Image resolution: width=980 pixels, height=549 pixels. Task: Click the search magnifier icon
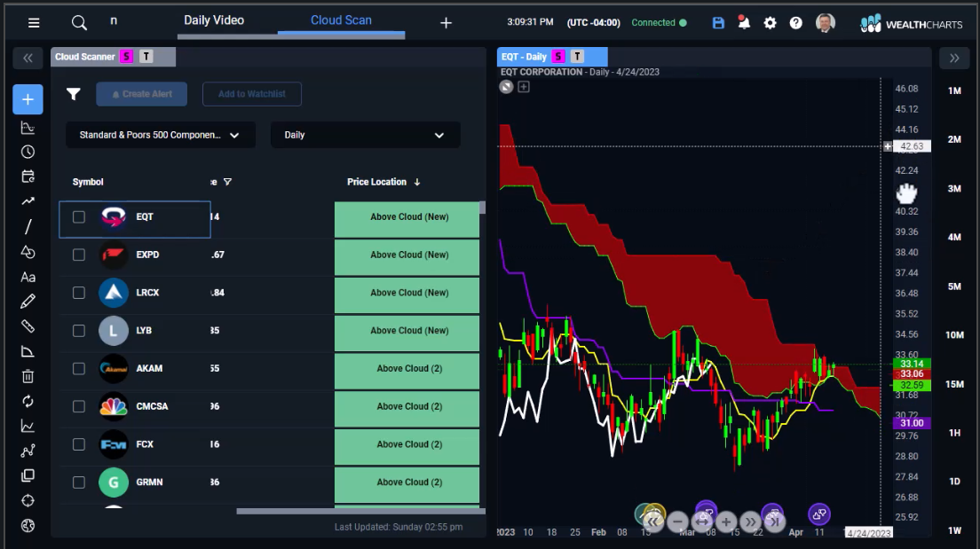pyautogui.click(x=79, y=23)
